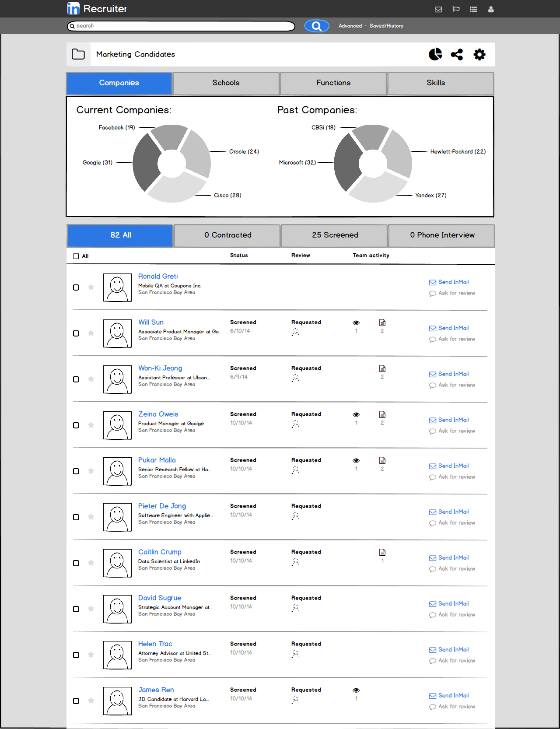The width and height of the screenshot is (560, 729).
Task: Click reviewer person icon for David Sugrue
Action: (x=296, y=608)
